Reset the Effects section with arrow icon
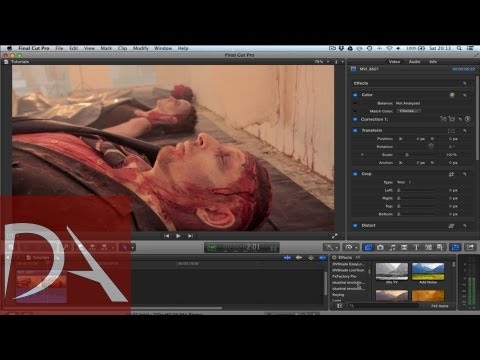Screen dimensions: 480x360 click(464, 83)
